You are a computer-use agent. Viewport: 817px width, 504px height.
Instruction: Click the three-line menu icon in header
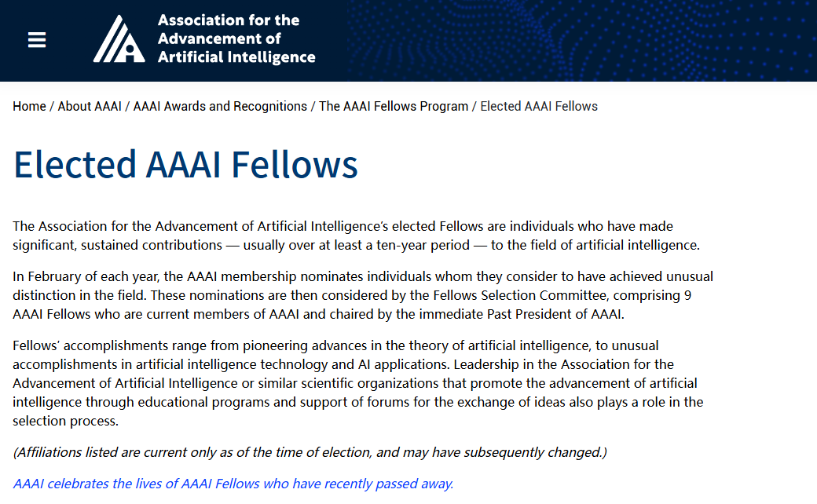(x=36, y=39)
